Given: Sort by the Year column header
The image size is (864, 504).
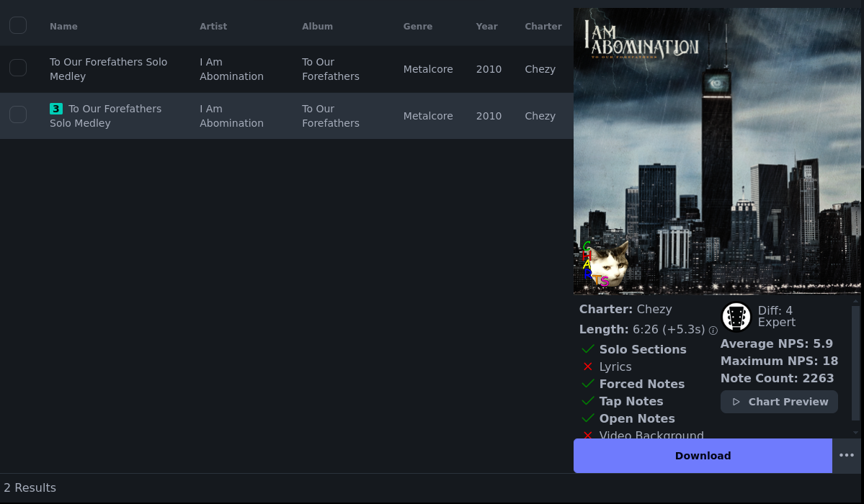Looking at the screenshot, I should click(486, 27).
